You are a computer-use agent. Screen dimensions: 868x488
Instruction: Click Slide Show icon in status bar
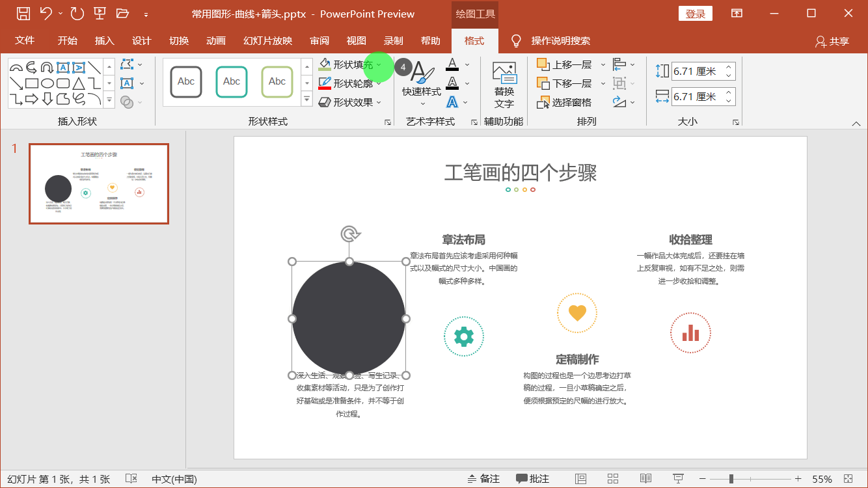678,479
